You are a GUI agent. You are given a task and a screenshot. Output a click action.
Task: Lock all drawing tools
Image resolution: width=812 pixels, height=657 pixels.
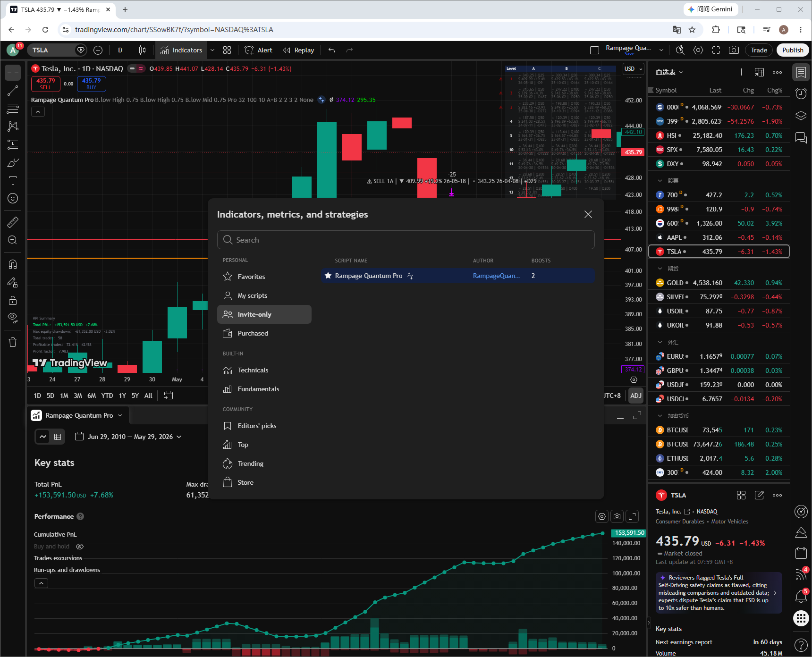pyautogui.click(x=13, y=300)
